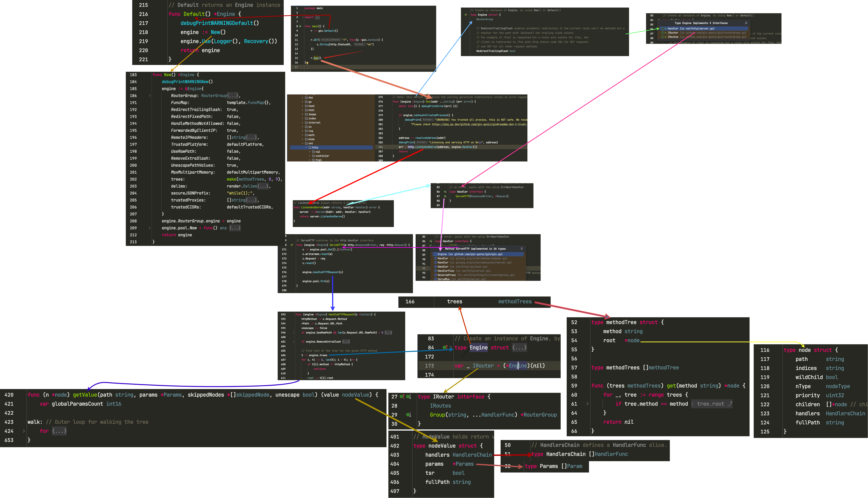This screenshot has height=498, width=868.
Task: Pin the 'Type Engine Implements 3 Interfaces' popup
Action: click(x=746, y=23)
